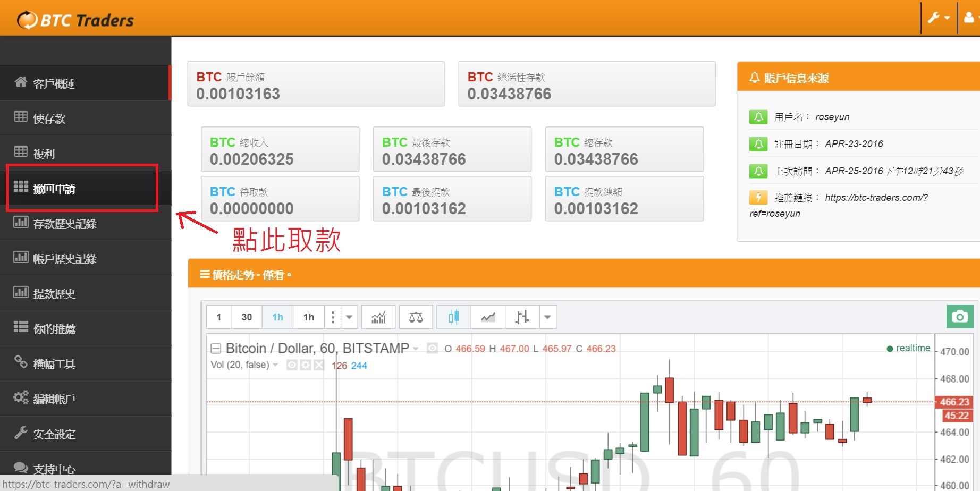This screenshot has height=491, width=980.
Task: Click the bell icon in 賬戶信息來源 header
Action: point(754,78)
